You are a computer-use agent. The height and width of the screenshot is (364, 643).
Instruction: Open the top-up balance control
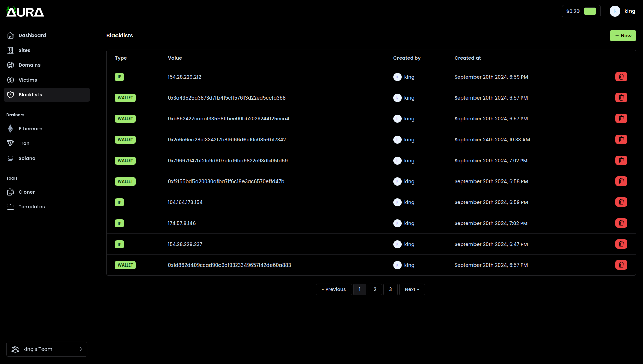(590, 11)
